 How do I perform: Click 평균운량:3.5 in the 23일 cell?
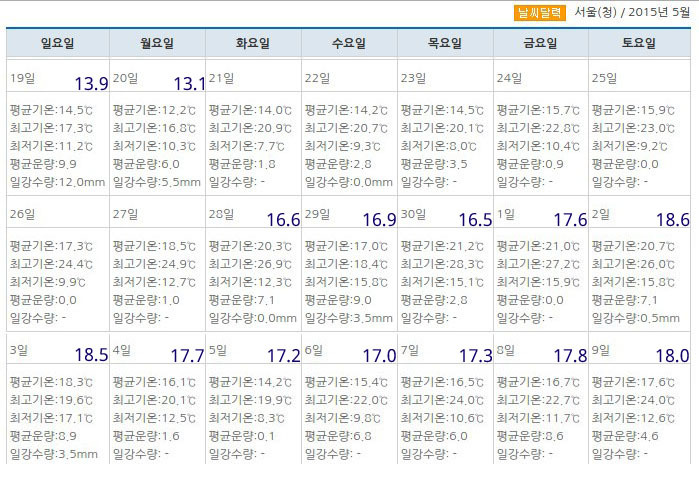pyautogui.click(x=434, y=165)
